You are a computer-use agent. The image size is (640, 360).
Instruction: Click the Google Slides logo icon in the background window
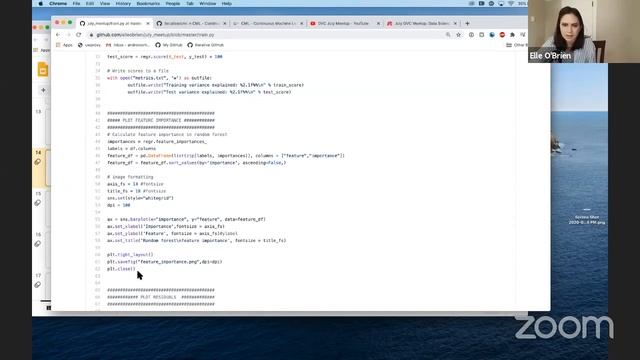pos(43,69)
